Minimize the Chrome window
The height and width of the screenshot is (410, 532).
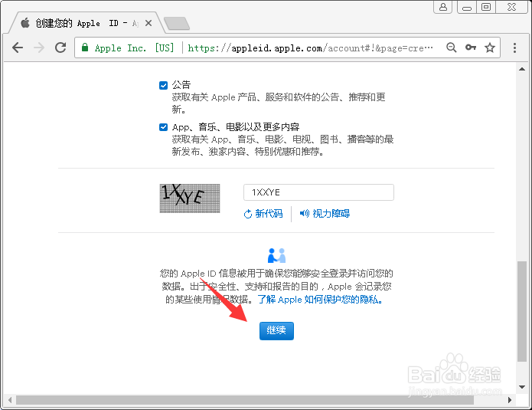(467, 7)
